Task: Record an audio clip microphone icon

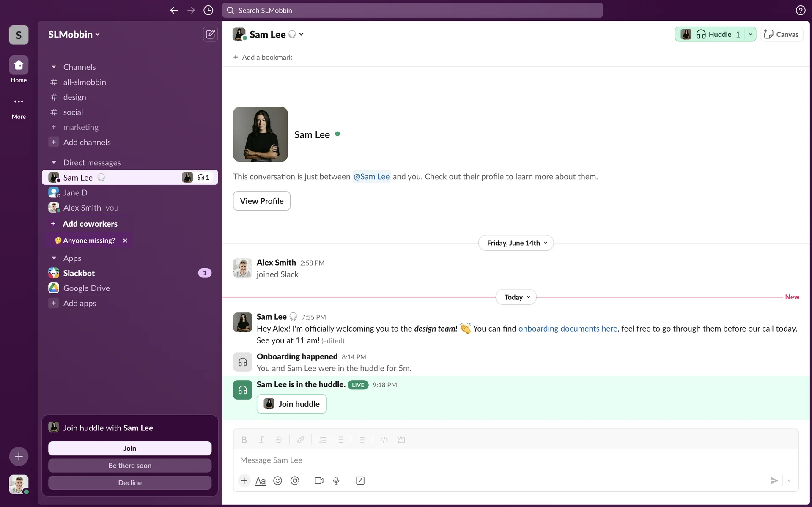Action: pos(336,481)
